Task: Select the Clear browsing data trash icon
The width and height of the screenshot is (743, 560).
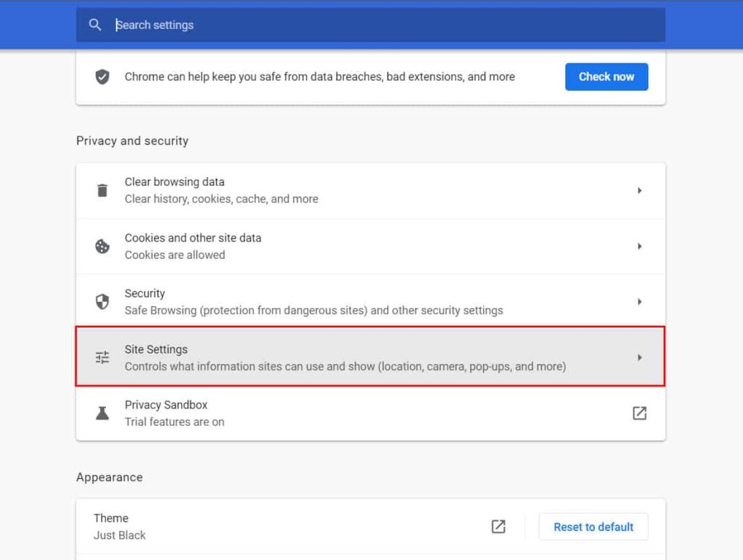Action: coord(102,190)
